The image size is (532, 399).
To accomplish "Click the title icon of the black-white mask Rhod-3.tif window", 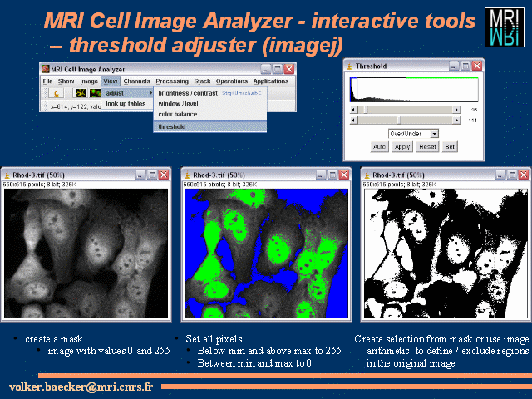I will pyautogui.click(x=367, y=175).
